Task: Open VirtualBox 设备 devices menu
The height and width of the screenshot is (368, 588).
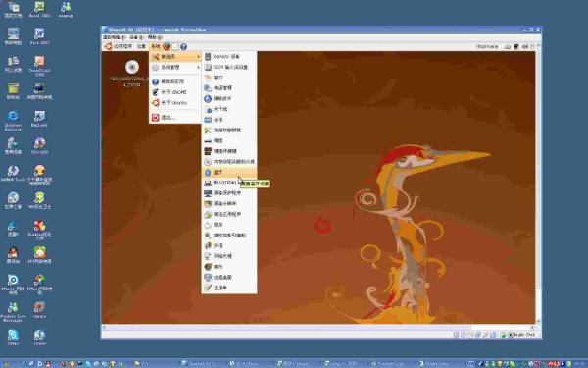Action: tap(136, 37)
